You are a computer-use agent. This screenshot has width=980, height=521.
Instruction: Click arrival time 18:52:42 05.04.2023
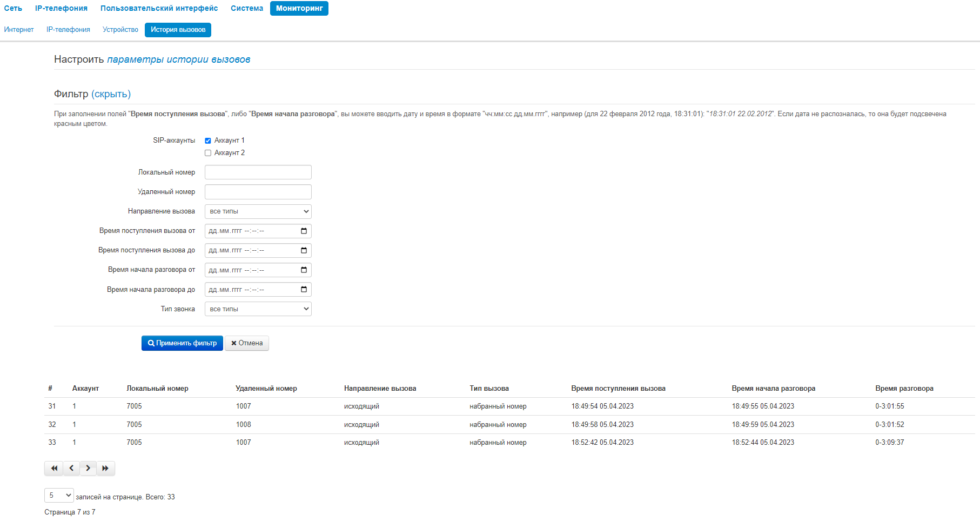(602, 443)
